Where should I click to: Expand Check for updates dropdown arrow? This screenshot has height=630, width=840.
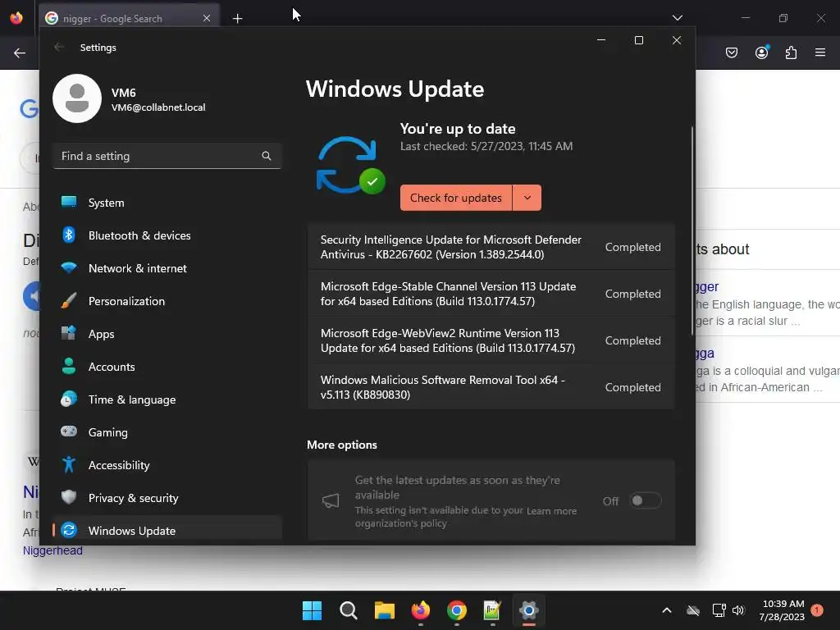click(x=527, y=199)
